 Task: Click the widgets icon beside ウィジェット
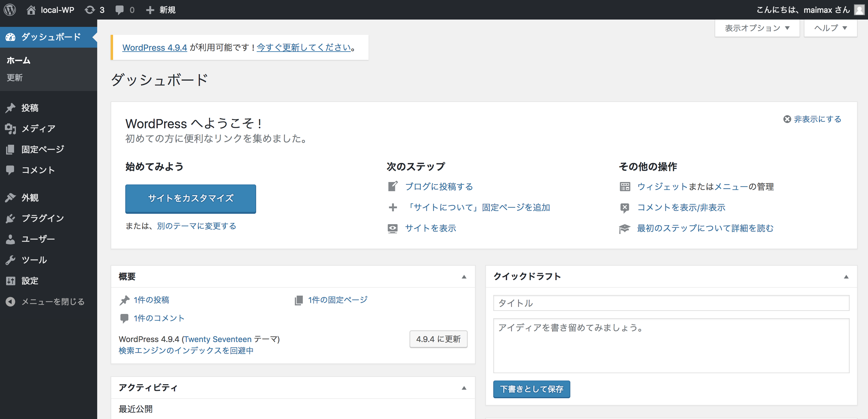tap(625, 187)
